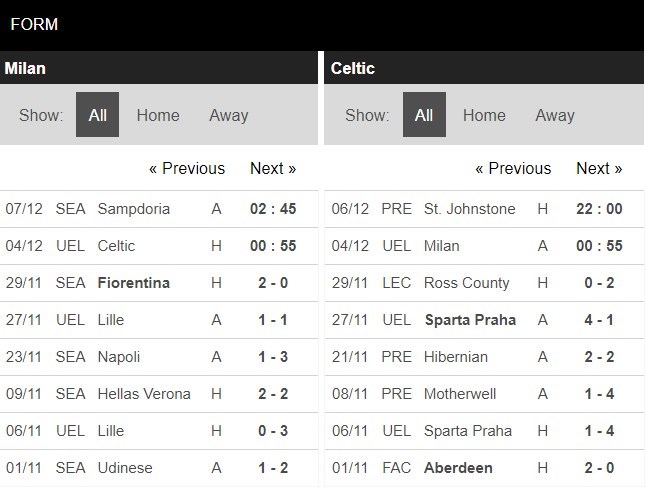Image resolution: width=646 pixels, height=494 pixels.
Task: Go to Celtic's previous matches page
Action: pos(513,168)
